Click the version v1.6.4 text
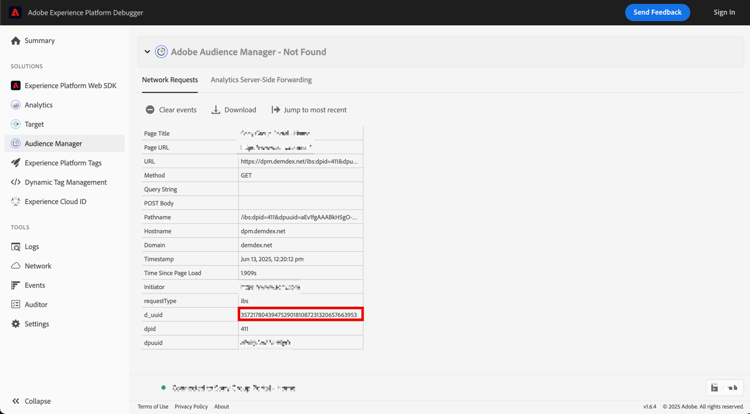The image size is (750, 414). click(x=650, y=406)
